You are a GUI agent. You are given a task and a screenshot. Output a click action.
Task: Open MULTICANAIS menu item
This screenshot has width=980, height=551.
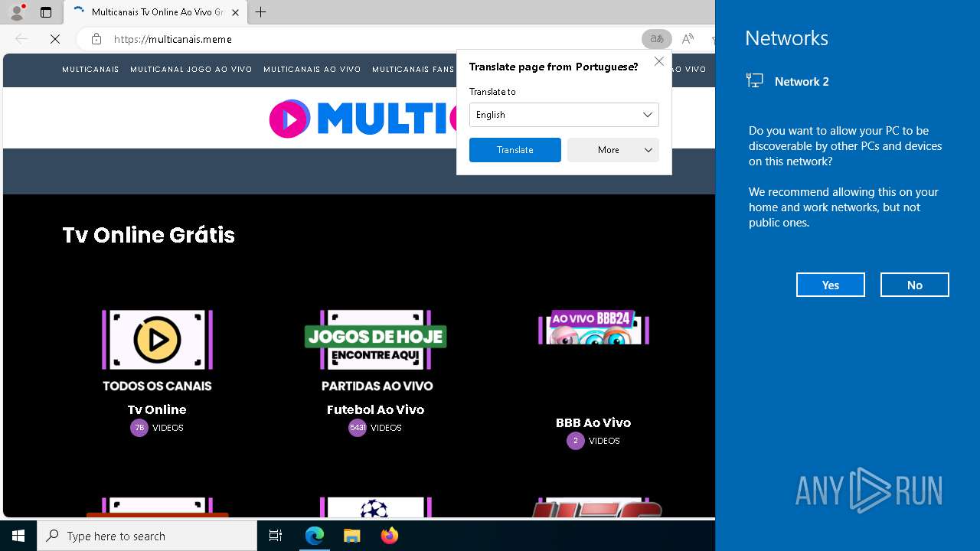90,70
